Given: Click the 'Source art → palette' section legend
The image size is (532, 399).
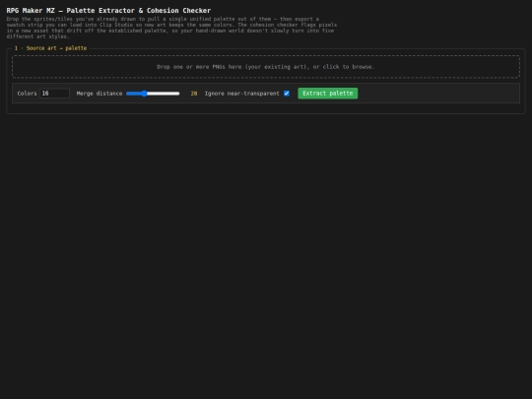Looking at the screenshot, I should click(x=51, y=48).
